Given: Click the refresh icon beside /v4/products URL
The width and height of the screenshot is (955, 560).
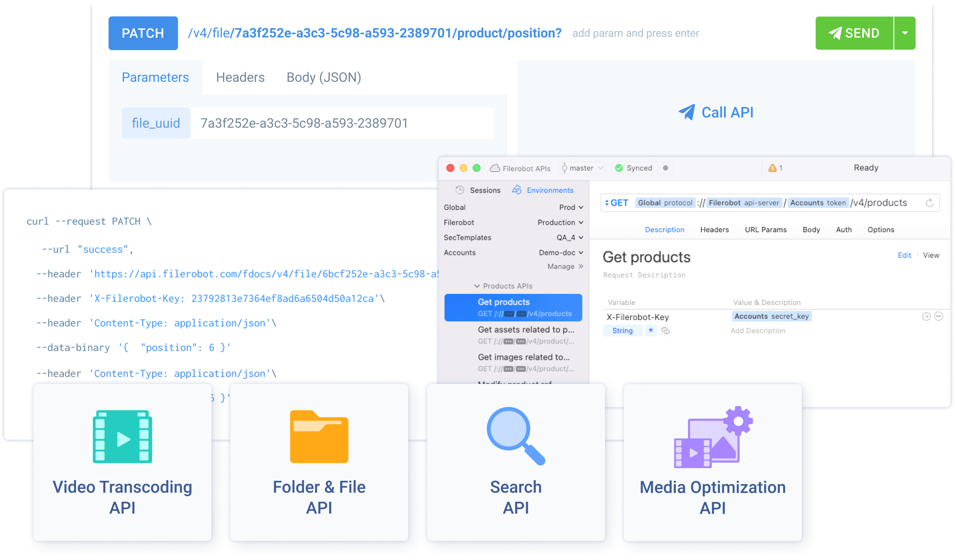Looking at the screenshot, I should [930, 203].
